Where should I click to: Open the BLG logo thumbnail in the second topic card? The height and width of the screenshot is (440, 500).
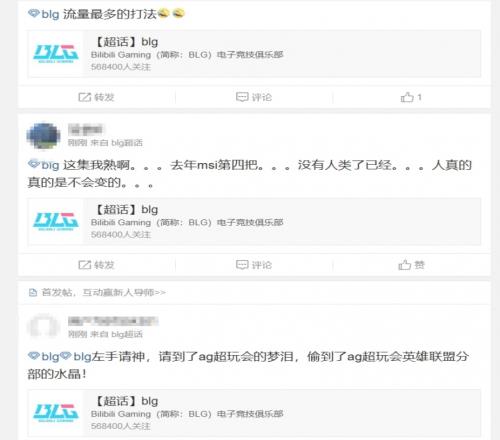pos(56,221)
